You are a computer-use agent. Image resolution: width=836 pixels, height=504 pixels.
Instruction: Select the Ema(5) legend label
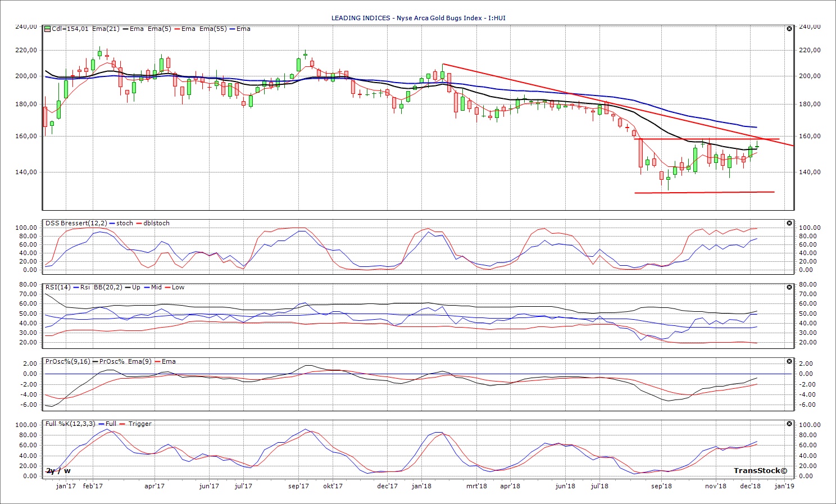160,29
